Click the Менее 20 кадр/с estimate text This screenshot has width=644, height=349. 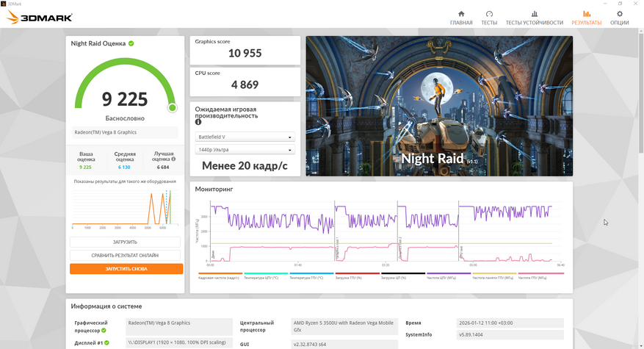pos(245,165)
